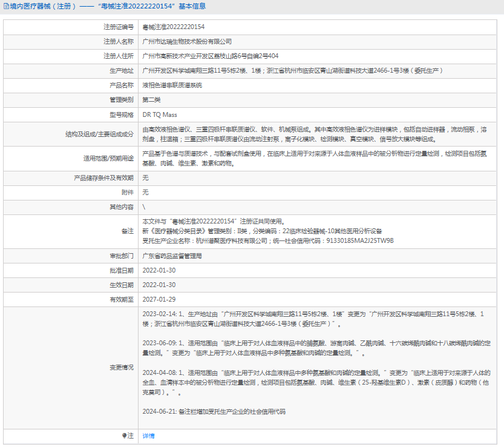Click the 审批部门 row label
This screenshot has height=447, width=504.
(x=122, y=256)
